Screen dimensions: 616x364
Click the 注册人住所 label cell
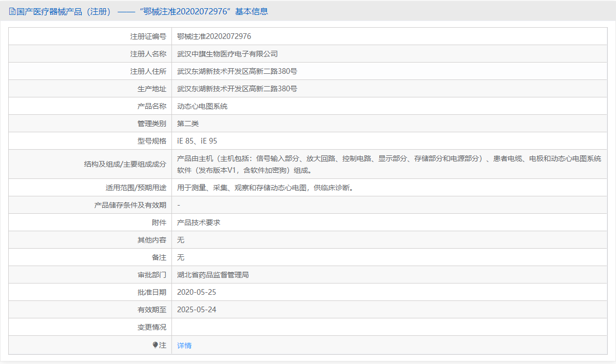(90, 71)
